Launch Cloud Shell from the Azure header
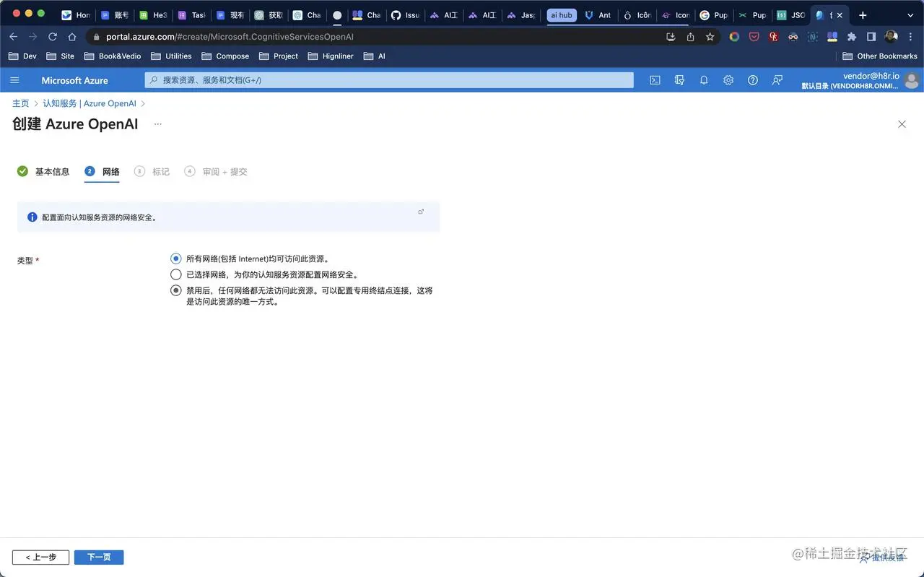924x577 pixels. click(x=655, y=80)
